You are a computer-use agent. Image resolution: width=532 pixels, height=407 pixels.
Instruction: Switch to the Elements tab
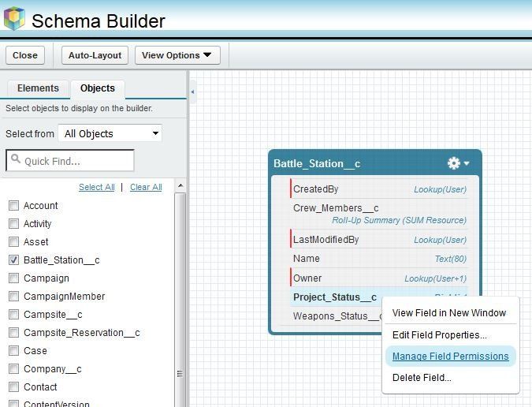[x=38, y=88]
